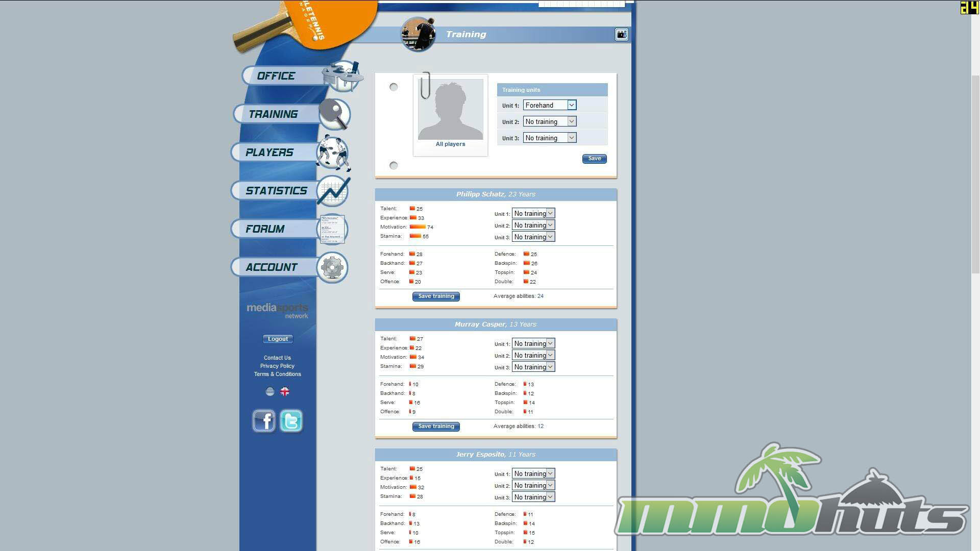Save training for Philipp Schatz
The image size is (980, 551).
pos(436,296)
